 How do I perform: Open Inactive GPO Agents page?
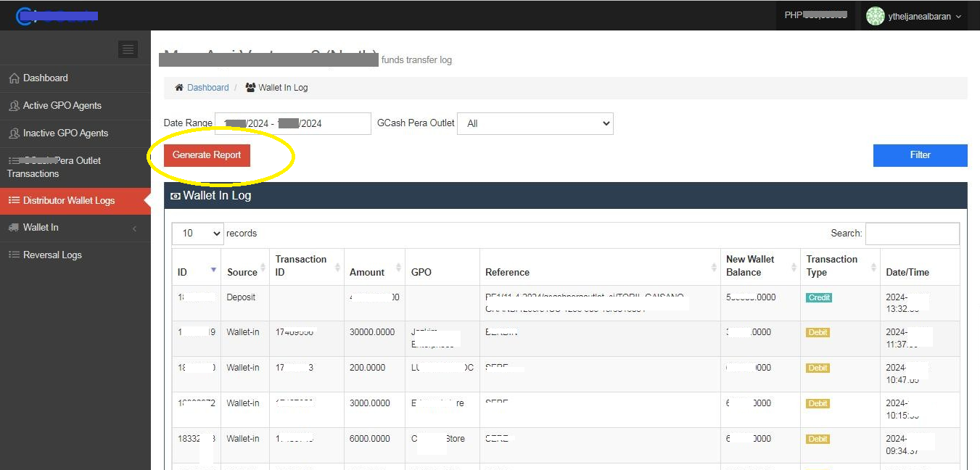click(x=75, y=133)
